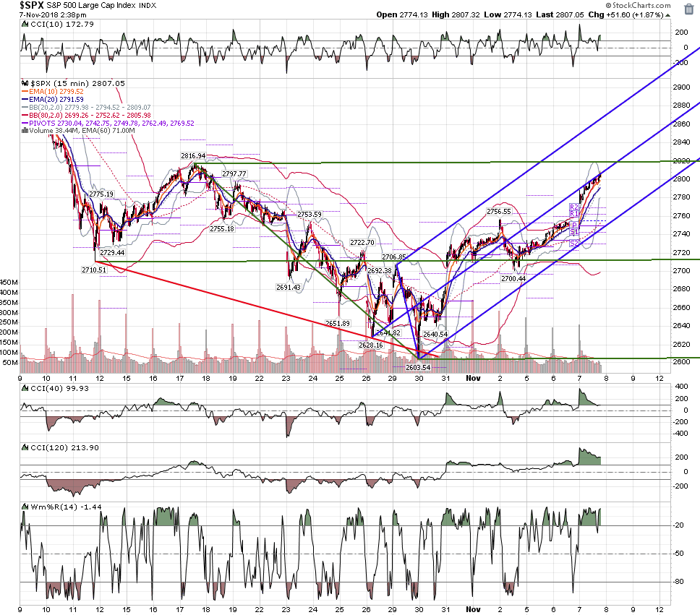Click the 2756.55 price label
The height and width of the screenshot is (615, 700).
(499, 212)
